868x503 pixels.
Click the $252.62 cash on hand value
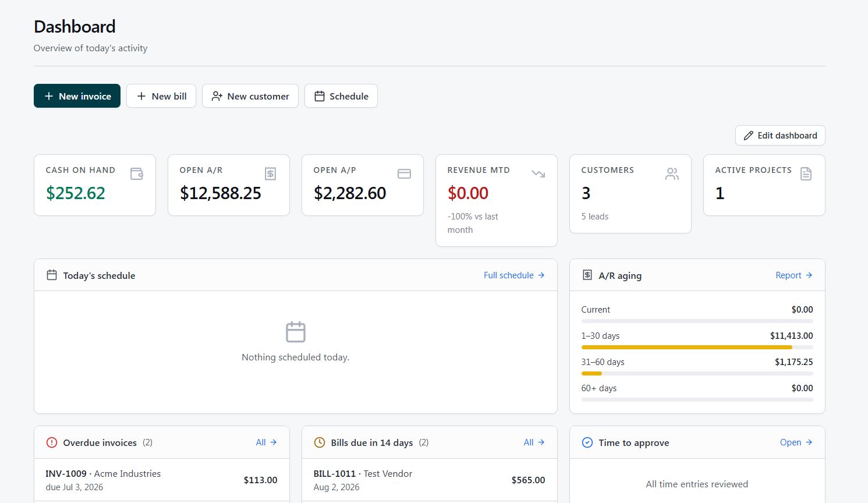(76, 193)
